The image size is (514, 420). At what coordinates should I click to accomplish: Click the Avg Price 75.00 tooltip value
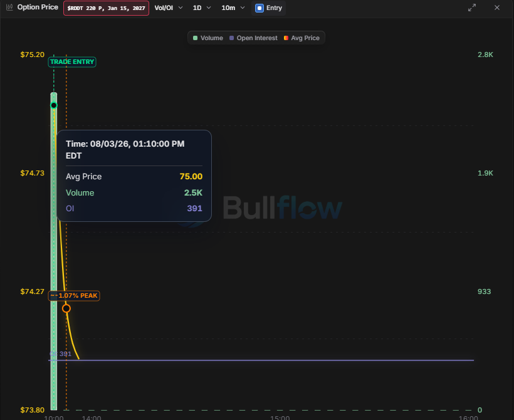click(191, 176)
